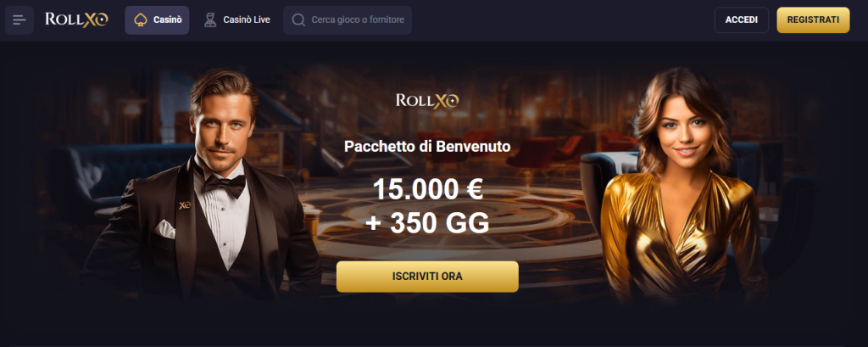Click the white pocket square on tuxedo
This screenshot has width=868, height=347.
pyautogui.click(x=164, y=229)
